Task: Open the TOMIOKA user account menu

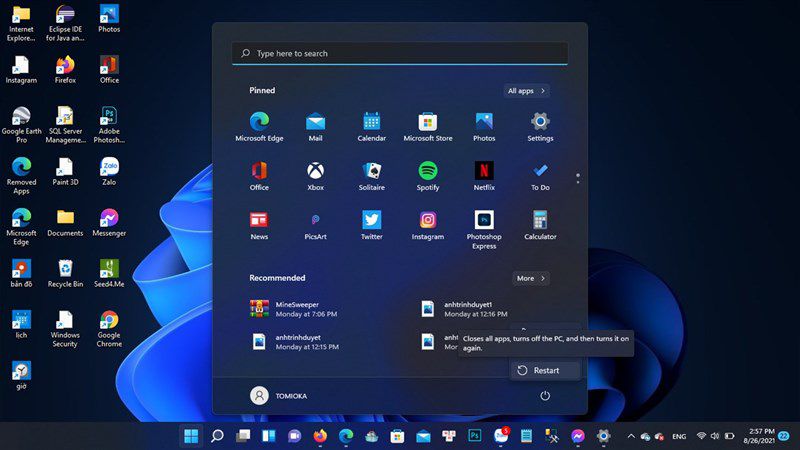Action: 279,396
